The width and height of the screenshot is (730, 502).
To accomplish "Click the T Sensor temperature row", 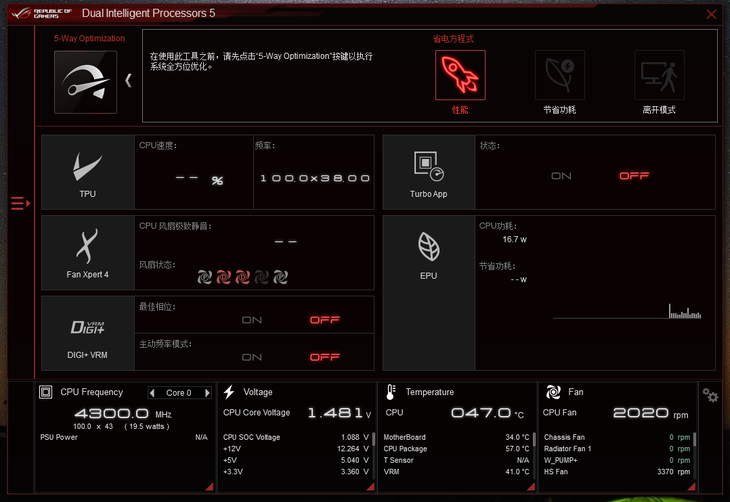I will [x=456, y=460].
